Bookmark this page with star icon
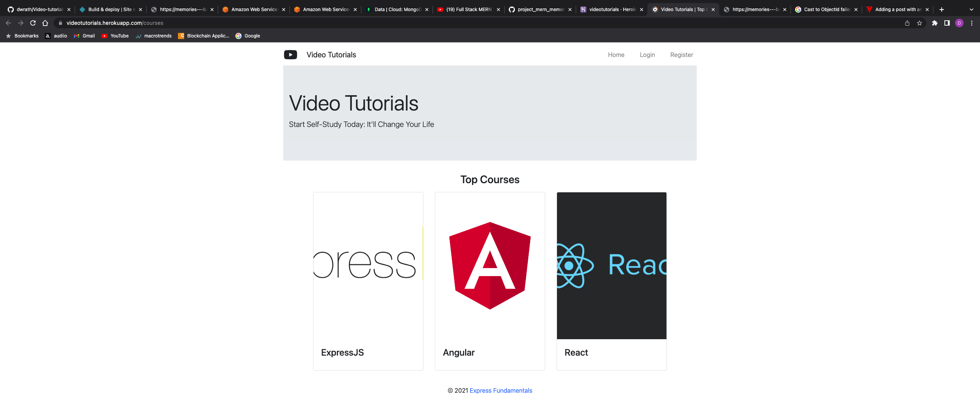The height and width of the screenshot is (413, 980). 919,23
